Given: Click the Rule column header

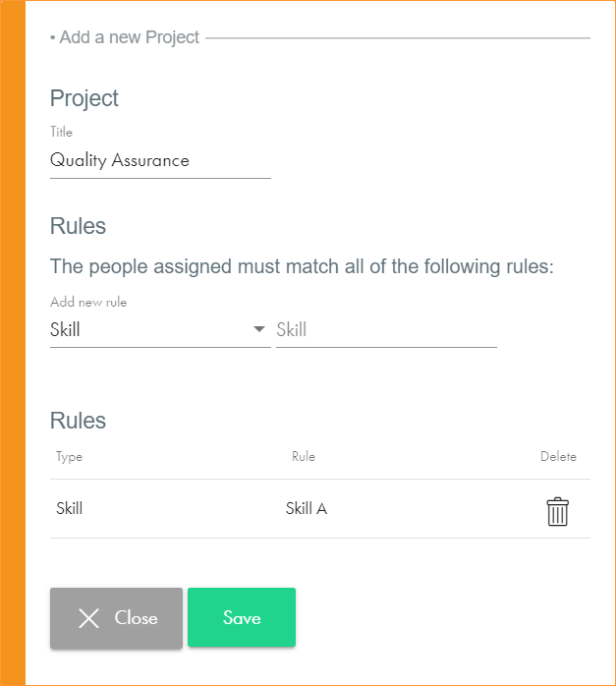Looking at the screenshot, I should click(x=303, y=457).
